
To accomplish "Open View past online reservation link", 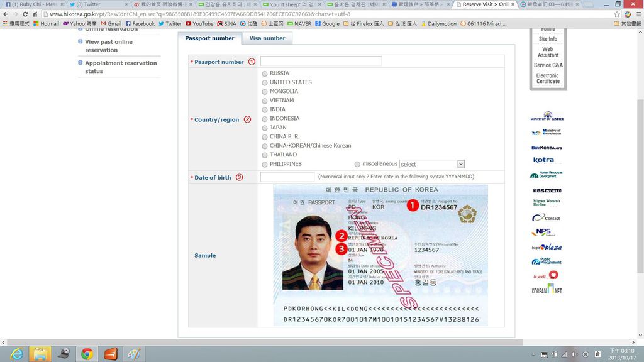I will 109,46.
